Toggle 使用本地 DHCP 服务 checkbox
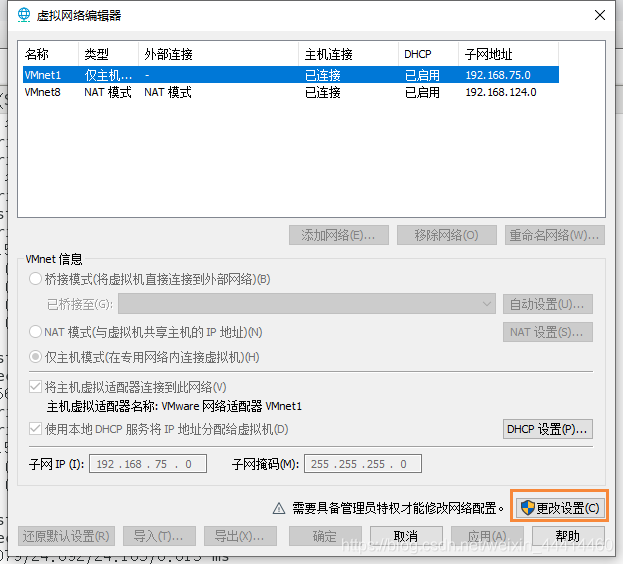The height and width of the screenshot is (564, 623). tap(35, 429)
